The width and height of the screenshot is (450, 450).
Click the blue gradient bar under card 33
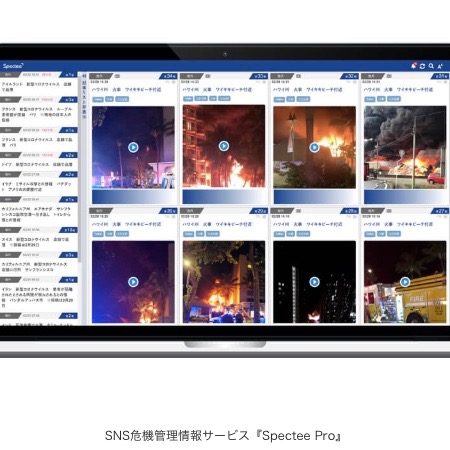coord(224,197)
